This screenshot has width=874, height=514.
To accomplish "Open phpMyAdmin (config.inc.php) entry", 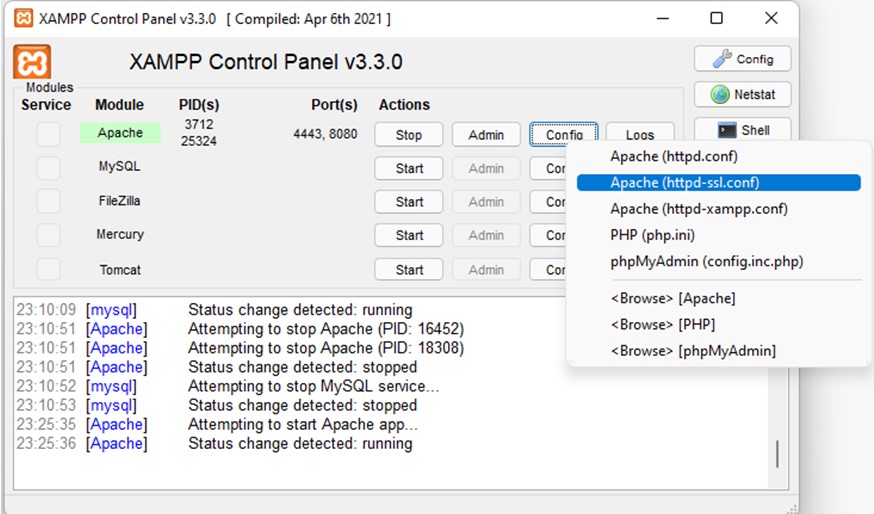I will (718, 261).
